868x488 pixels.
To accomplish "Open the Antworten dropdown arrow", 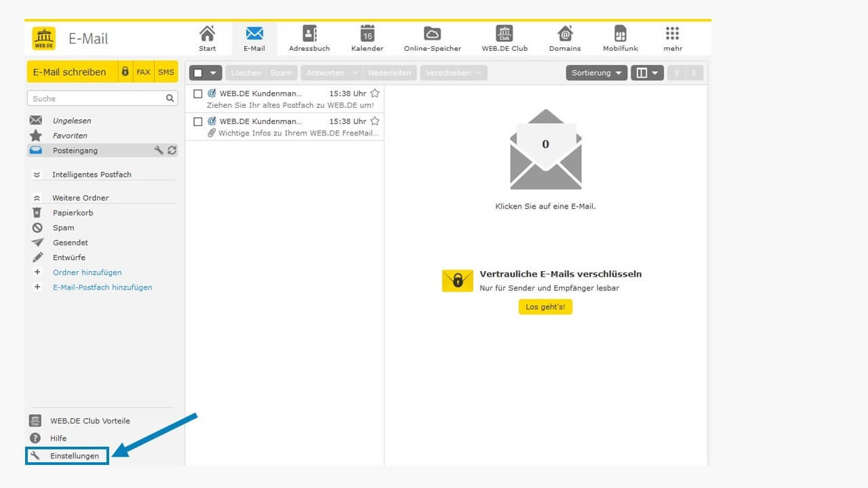I will 355,73.
